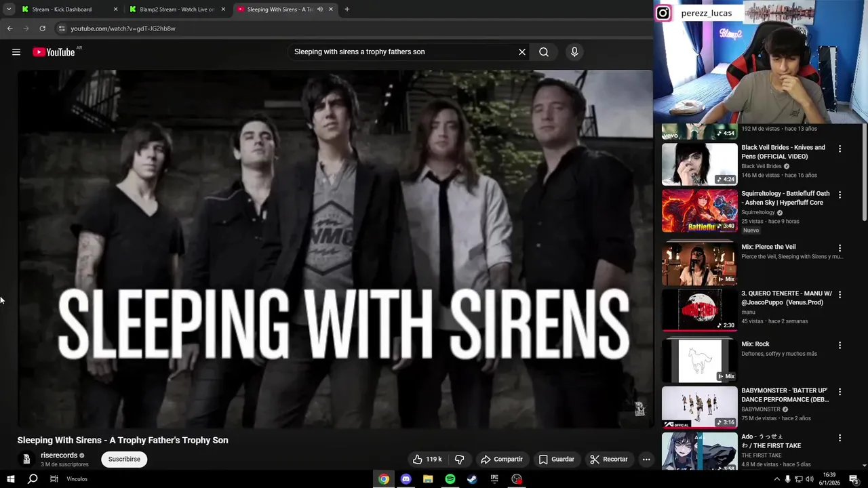Open the BABYMONSTER dance performance thumbnail
This screenshot has height=488, width=868.
(x=699, y=407)
